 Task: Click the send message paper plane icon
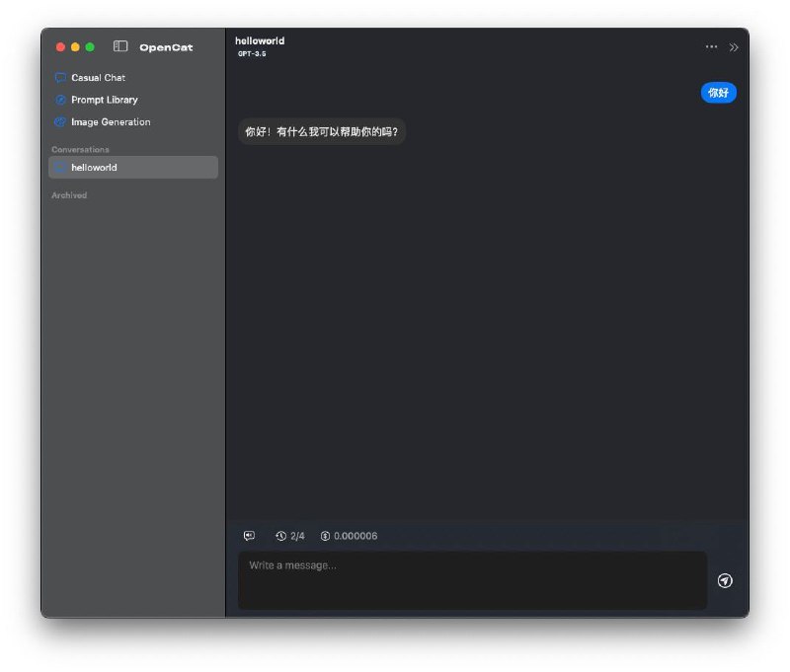pos(727,581)
